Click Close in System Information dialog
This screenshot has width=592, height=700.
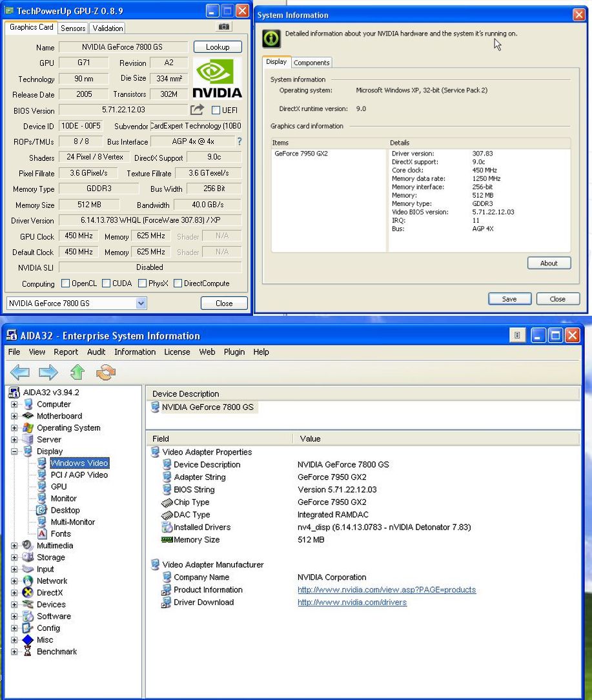(558, 299)
